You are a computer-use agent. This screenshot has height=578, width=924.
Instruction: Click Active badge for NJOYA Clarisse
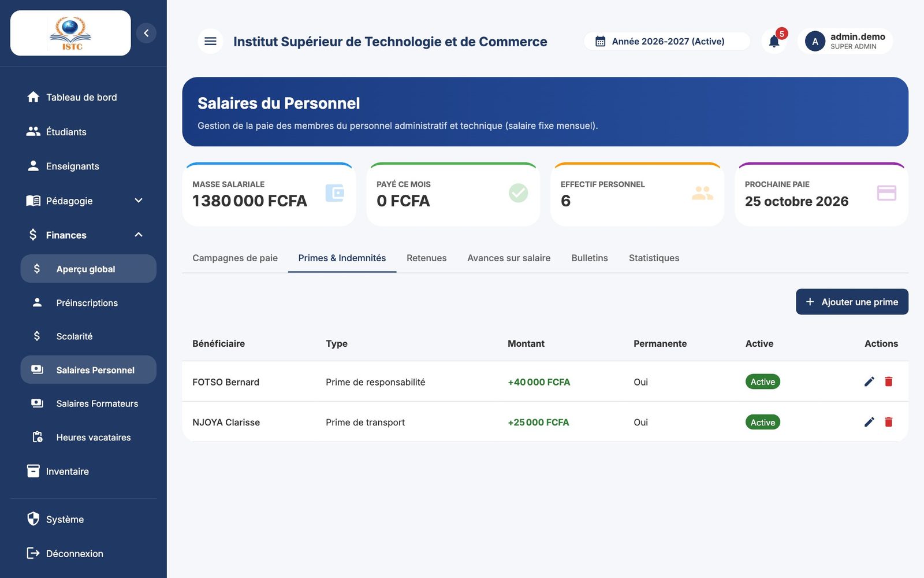tap(762, 422)
